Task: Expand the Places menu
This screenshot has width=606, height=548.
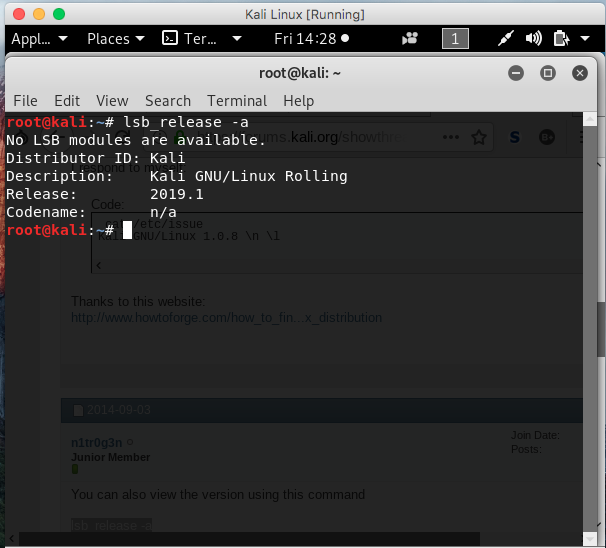Action: 115,39
